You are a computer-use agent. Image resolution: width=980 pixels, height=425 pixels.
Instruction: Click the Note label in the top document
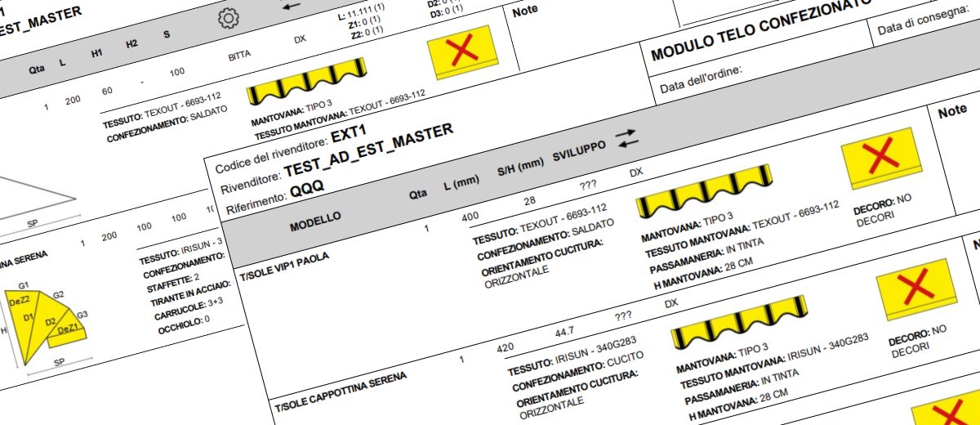(x=527, y=12)
